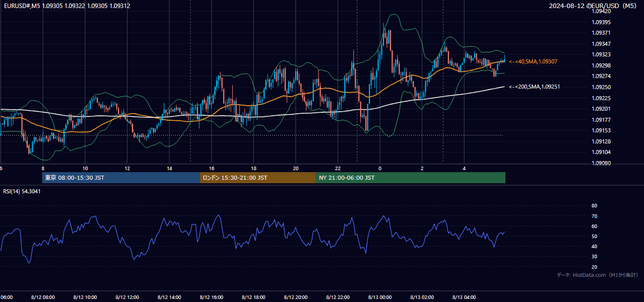Click the 1.09420 price axis label
Screen dimensions: 644x302
pos(601,11)
